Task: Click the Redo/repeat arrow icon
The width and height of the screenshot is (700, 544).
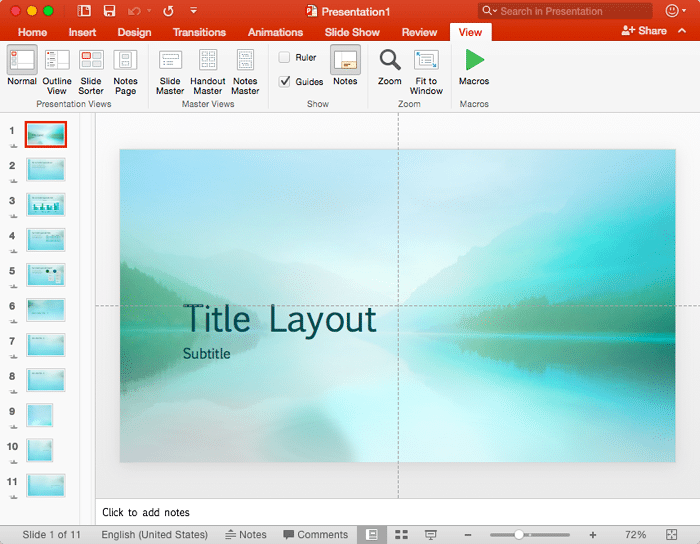Action: pos(168,11)
